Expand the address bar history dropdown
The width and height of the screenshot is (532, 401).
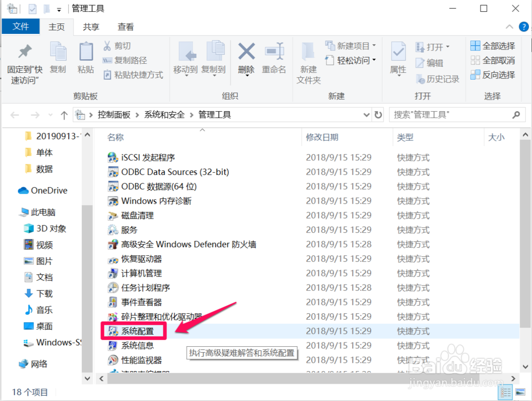tap(367, 114)
